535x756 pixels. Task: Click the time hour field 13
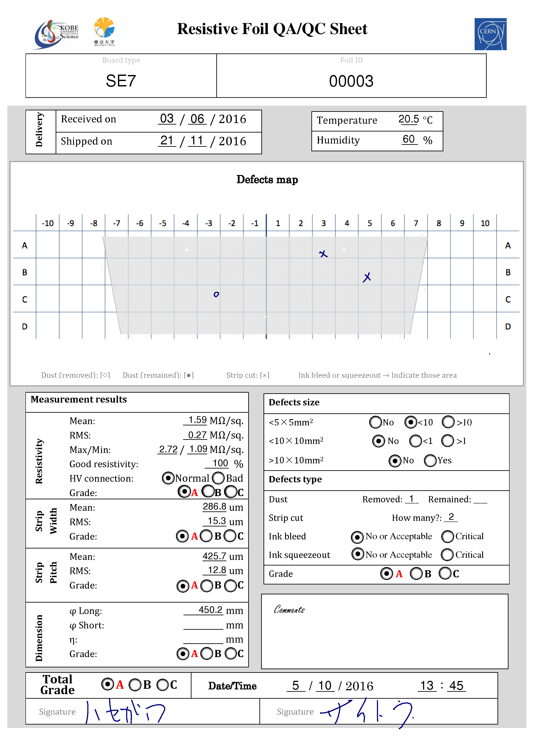coord(427,686)
